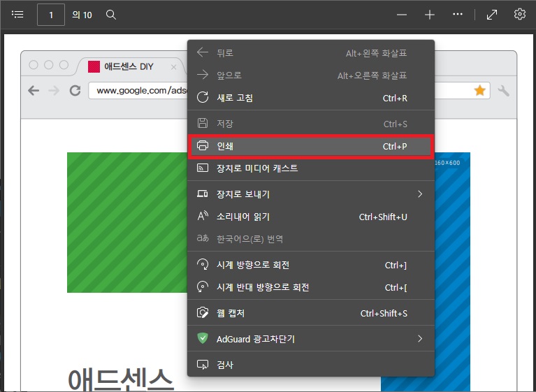This screenshot has height=392, width=536.
Task: Click the forward arrow icon beside 앞으로
Action: tap(203, 75)
